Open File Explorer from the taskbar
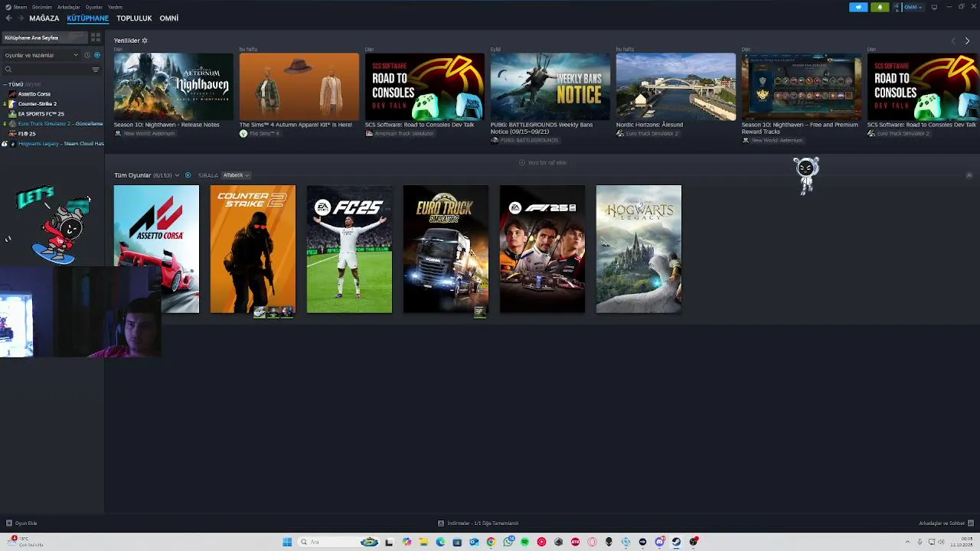Viewport: 980px width, 551px height. 423,542
